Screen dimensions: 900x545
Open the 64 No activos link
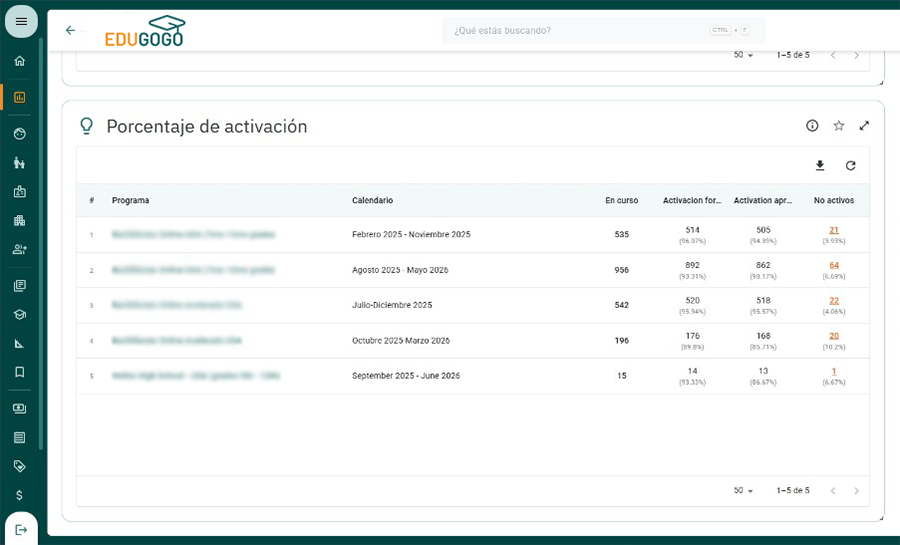[834, 265]
